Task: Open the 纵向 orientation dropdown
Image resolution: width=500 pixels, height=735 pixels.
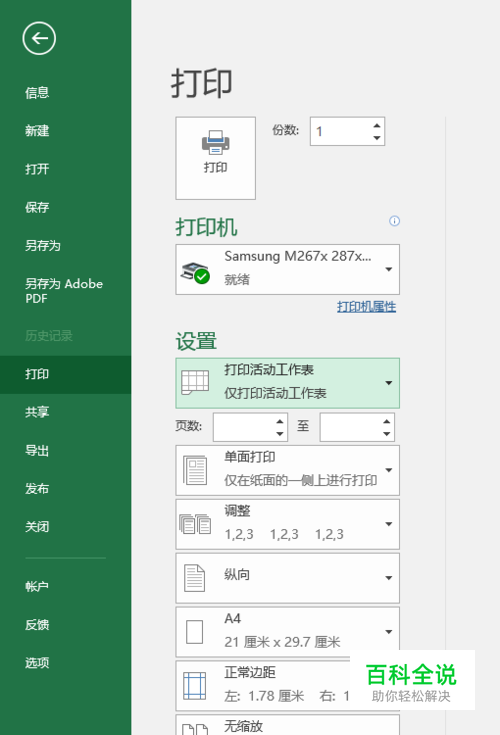Action: (288, 578)
